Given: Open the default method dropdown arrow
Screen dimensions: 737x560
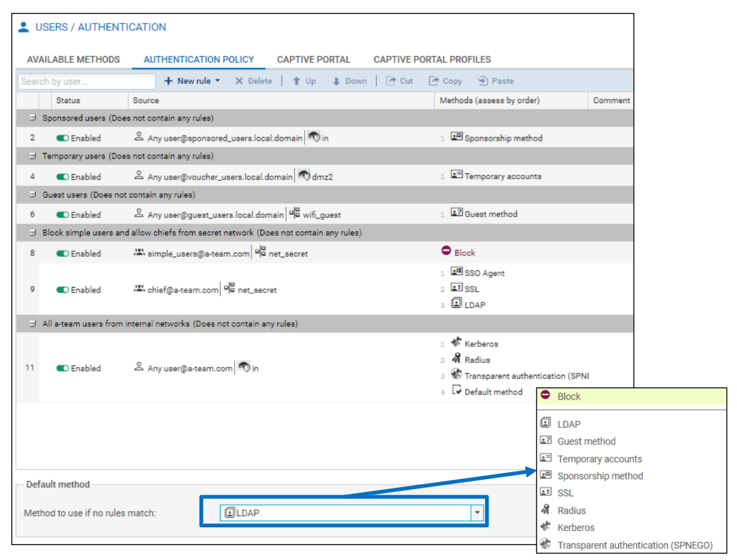Looking at the screenshot, I should click(477, 512).
